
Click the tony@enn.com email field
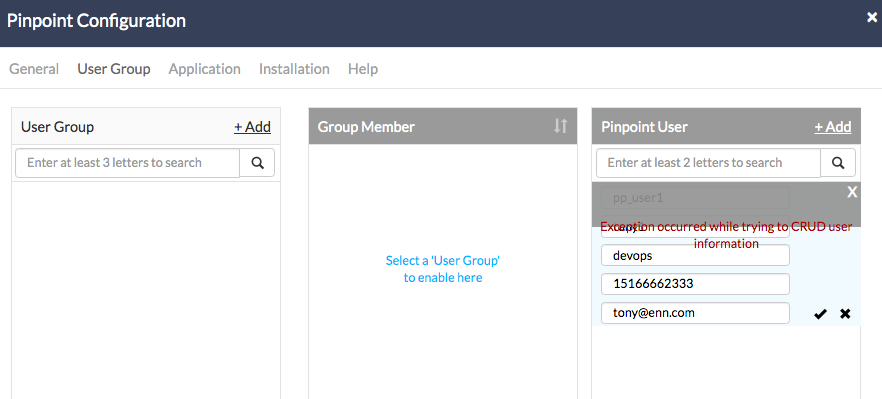click(x=695, y=313)
